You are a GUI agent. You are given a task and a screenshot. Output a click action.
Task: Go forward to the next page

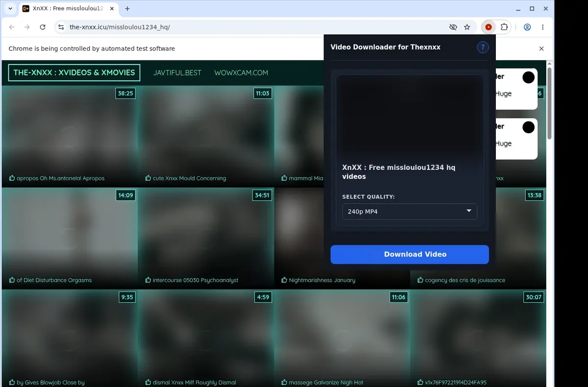27,27
